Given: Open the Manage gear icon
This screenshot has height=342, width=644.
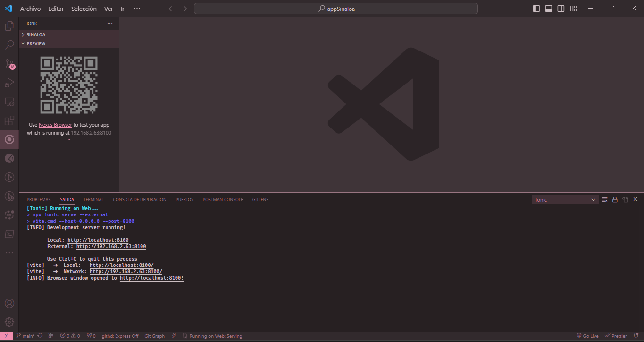Looking at the screenshot, I should pos(9,322).
